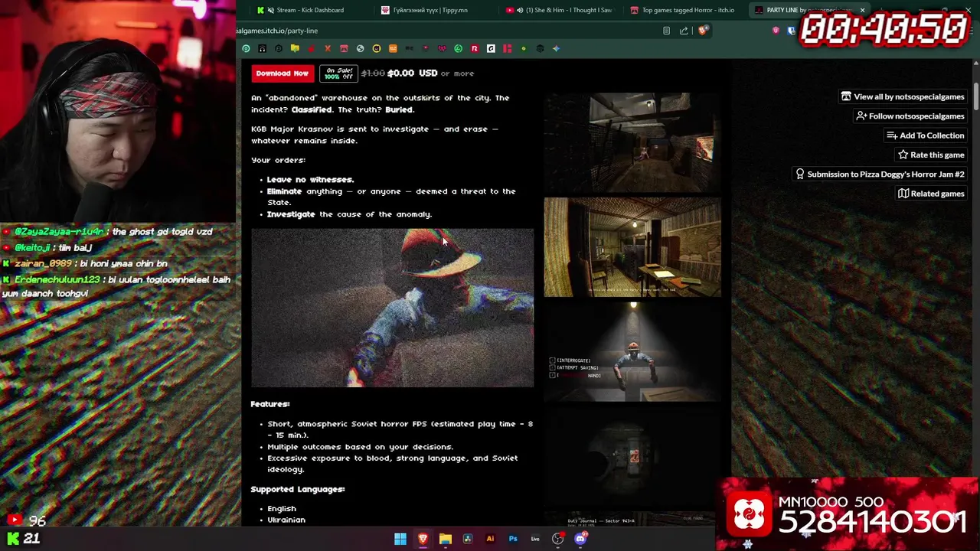Image resolution: width=980 pixels, height=551 pixels.
Task: Add the game to a collection
Action: click(x=925, y=135)
